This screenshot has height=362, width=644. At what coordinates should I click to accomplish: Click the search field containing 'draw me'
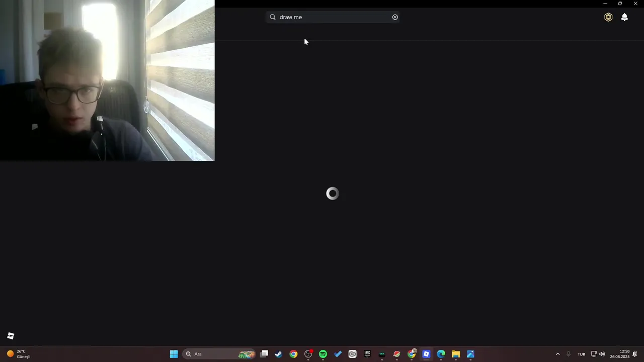point(333,17)
